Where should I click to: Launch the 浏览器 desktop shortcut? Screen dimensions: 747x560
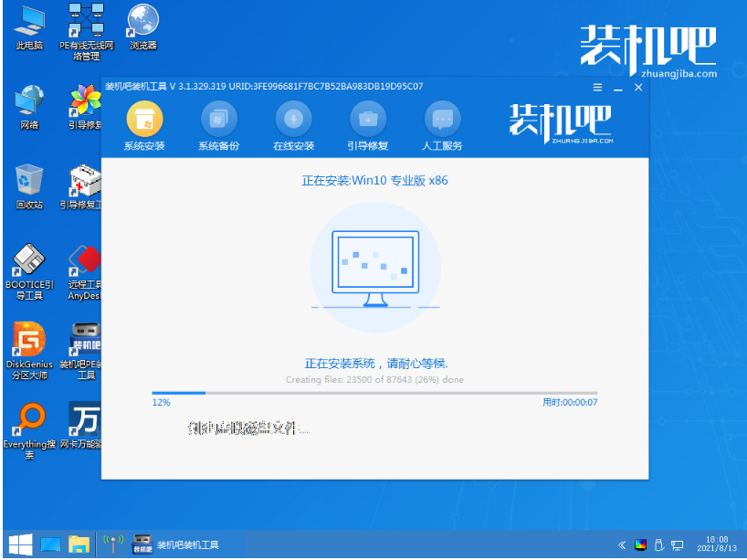[143, 26]
